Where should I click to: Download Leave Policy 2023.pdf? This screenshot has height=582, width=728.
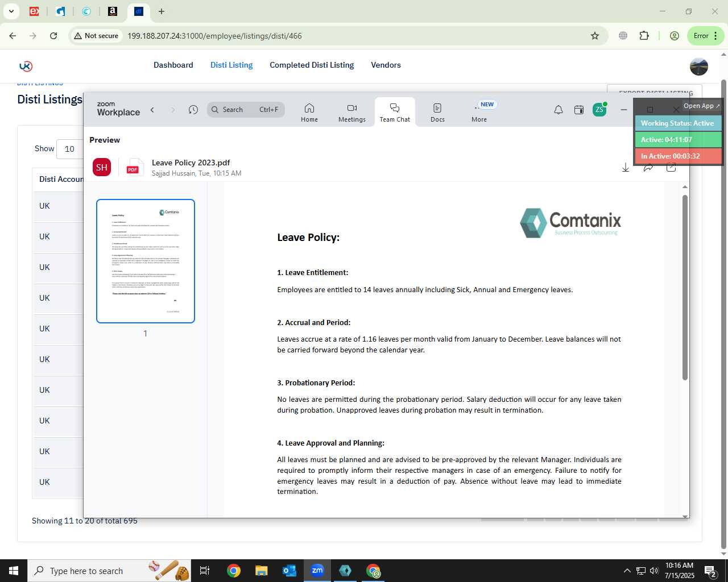click(x=626, y=167)
